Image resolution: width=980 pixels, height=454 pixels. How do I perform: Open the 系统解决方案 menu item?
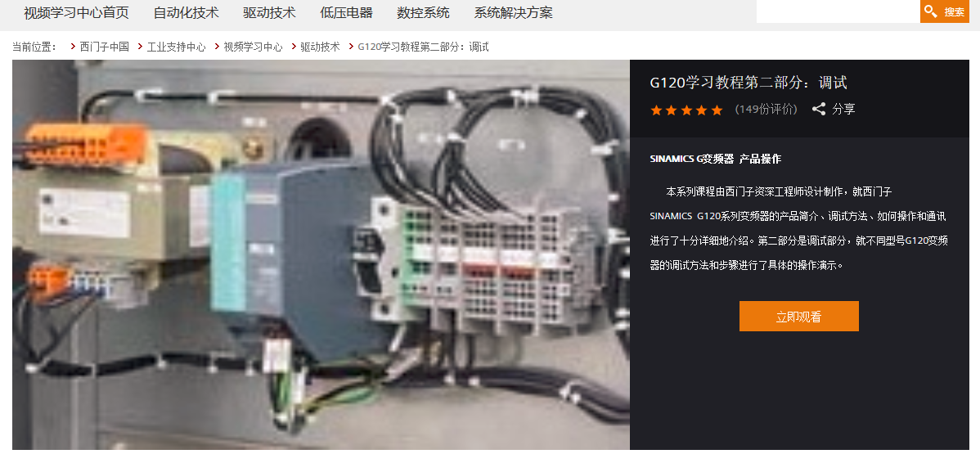513,12
